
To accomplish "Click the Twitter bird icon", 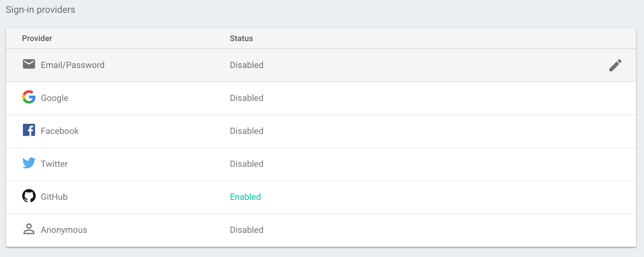I will click(x=29, y=163).
